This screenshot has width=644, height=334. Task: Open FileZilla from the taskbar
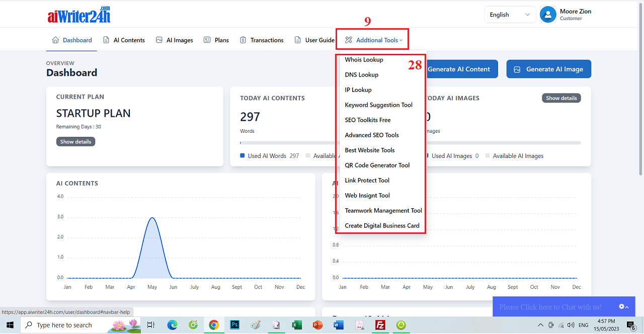point(380,325)
